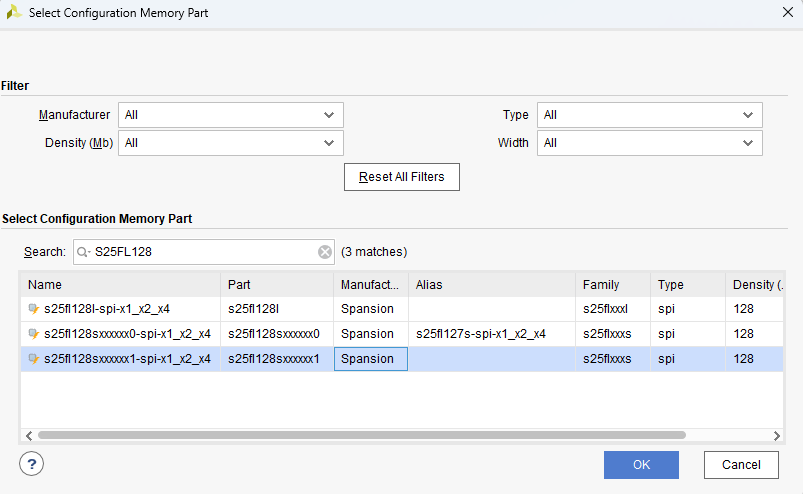Click Reset All Filters button
Viewport: 803px width, 494px height.
click(402, 177)
